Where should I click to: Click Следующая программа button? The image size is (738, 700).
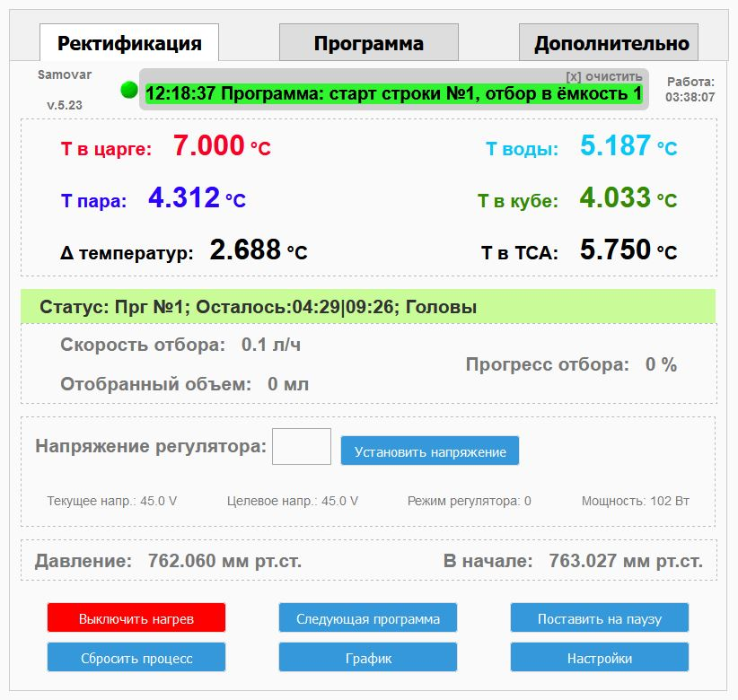point(367,617)
